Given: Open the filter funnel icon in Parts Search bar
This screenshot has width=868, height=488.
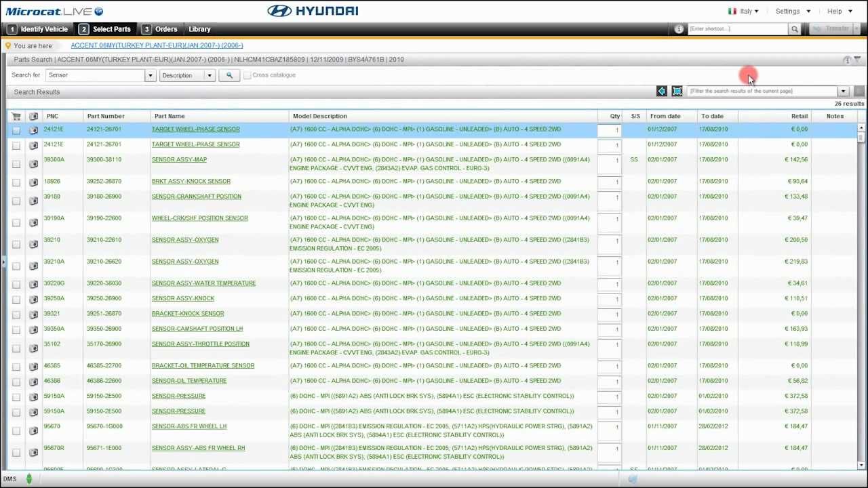Looking at the screenshot, I should (858, 60).
